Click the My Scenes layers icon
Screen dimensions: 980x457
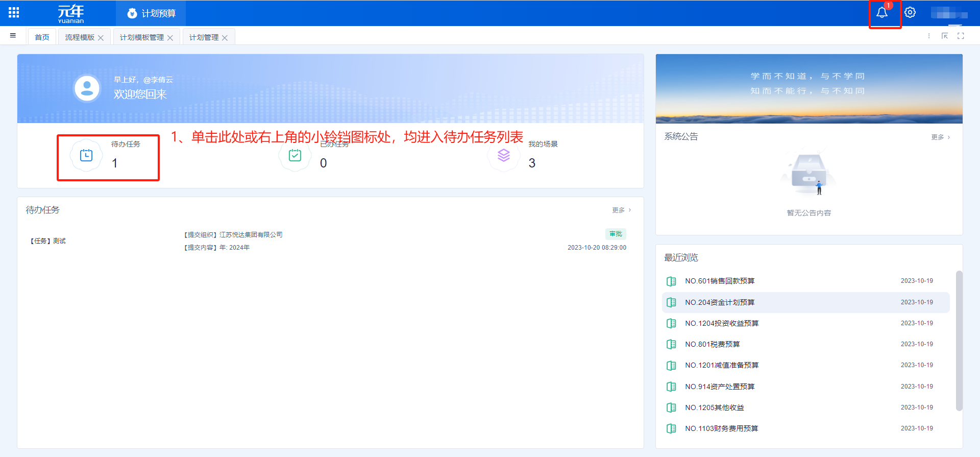503,155
